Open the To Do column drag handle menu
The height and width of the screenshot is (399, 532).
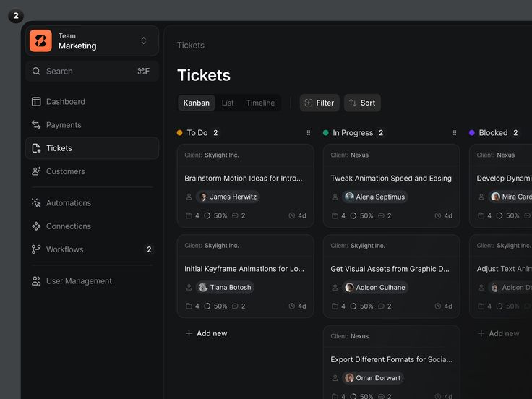[309, 133]
